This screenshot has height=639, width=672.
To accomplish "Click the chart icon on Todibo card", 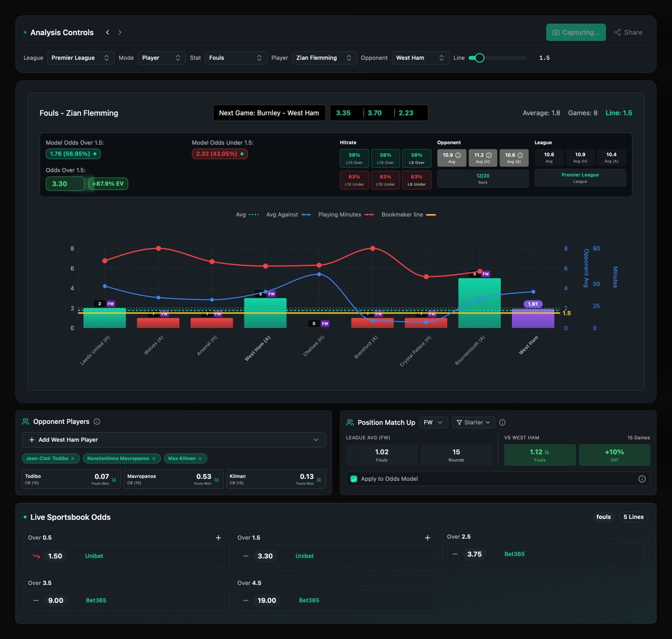I will (x=114, y=479).
